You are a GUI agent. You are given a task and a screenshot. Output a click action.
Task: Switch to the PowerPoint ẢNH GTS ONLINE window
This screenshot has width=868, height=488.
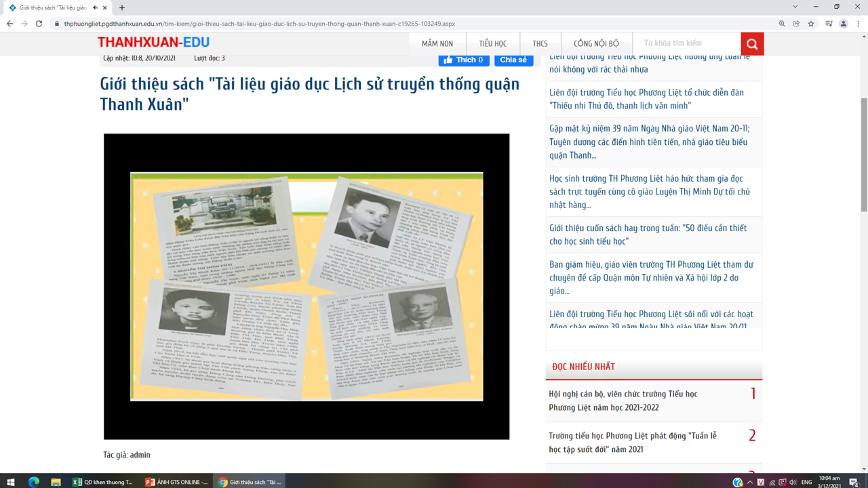[176, 482]
